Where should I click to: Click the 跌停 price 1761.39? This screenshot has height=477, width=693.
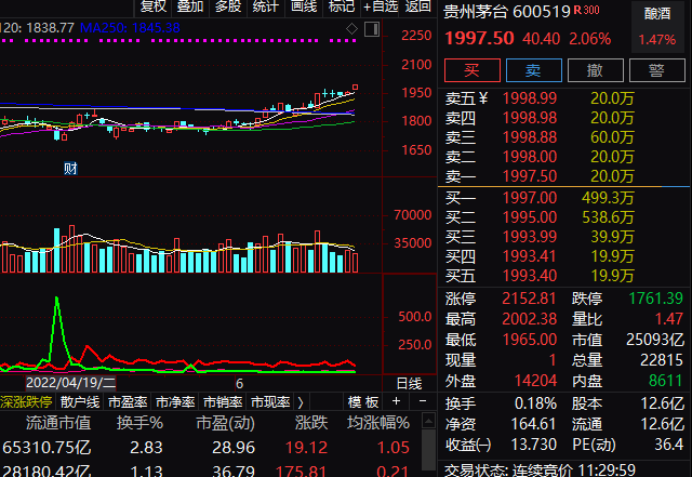pos(656,298)
